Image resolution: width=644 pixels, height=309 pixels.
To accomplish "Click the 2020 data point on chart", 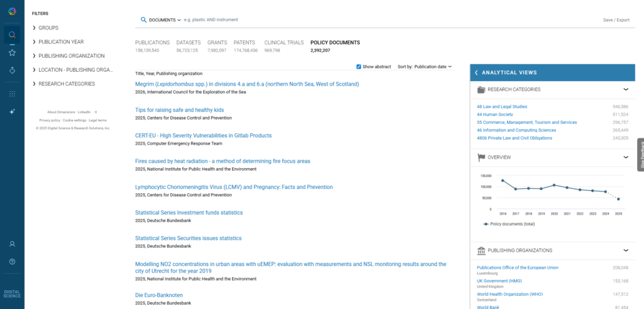I will point(553,185).
